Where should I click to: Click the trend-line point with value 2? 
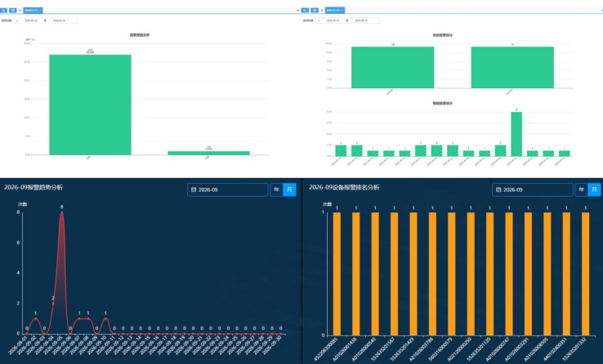53,304
